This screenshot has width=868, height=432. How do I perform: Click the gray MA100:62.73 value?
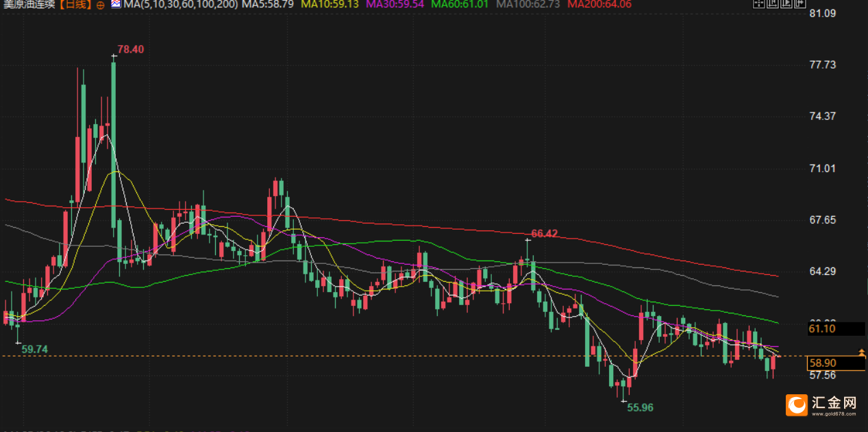pyautogui.click(x=528, y=4)
